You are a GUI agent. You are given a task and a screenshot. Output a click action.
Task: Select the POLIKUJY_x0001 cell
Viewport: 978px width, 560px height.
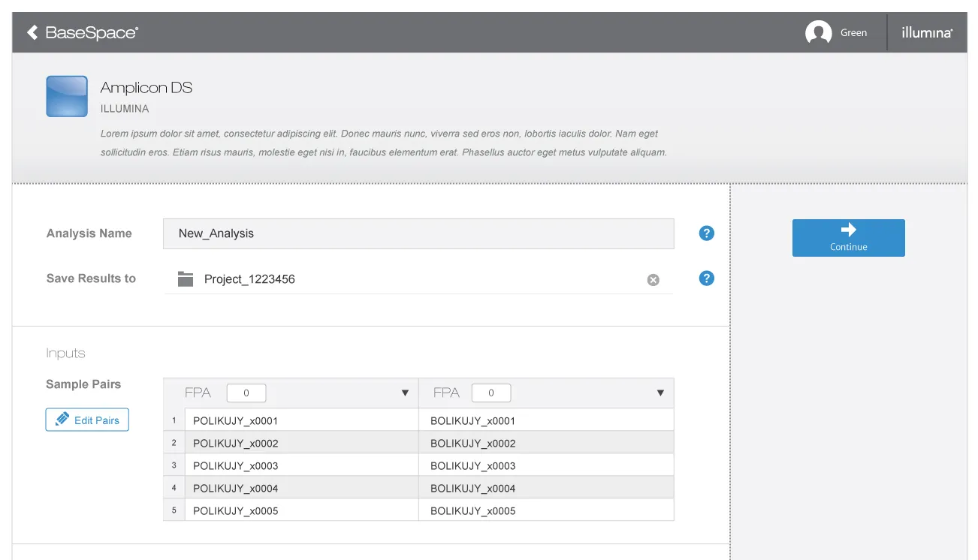tap(301, 420)
